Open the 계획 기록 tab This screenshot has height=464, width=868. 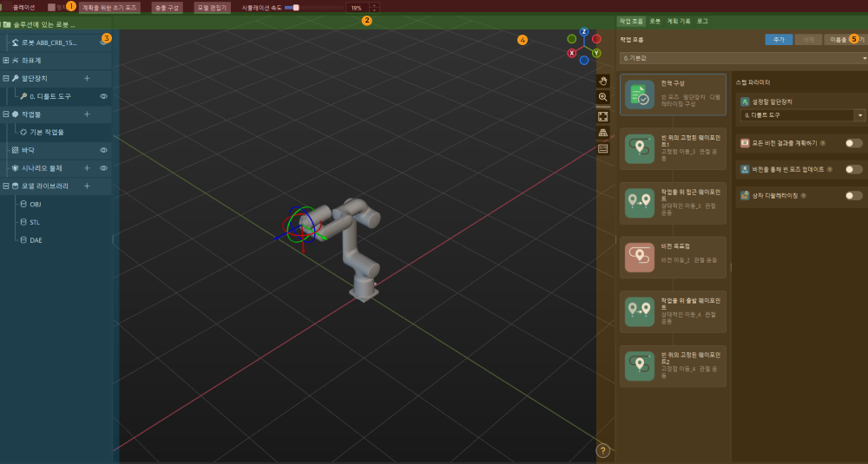tap(679, 21)
